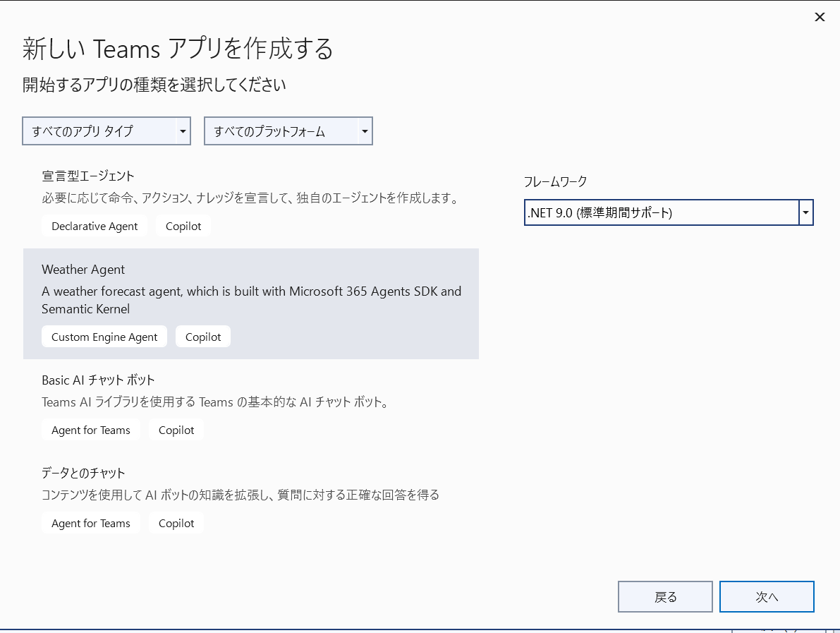Click Copilot tag under Basic AI チャット ボット

[176, 430]
